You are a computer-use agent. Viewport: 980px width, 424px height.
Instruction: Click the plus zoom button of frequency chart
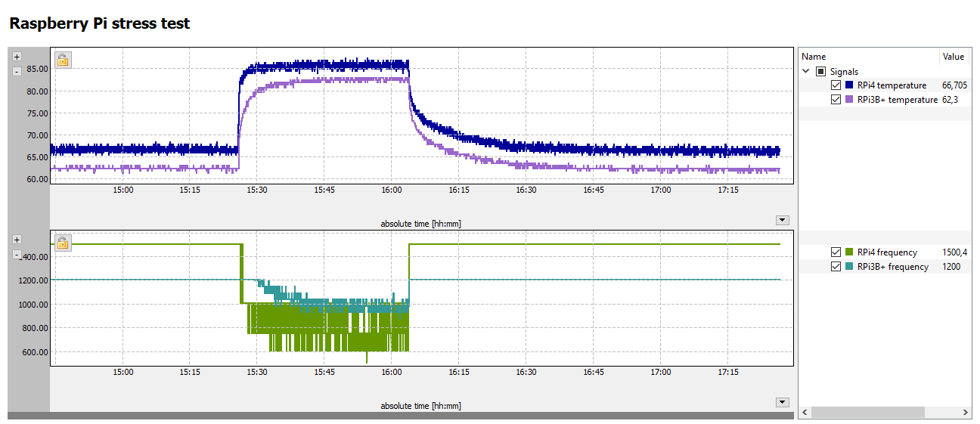tap(17, 240)
